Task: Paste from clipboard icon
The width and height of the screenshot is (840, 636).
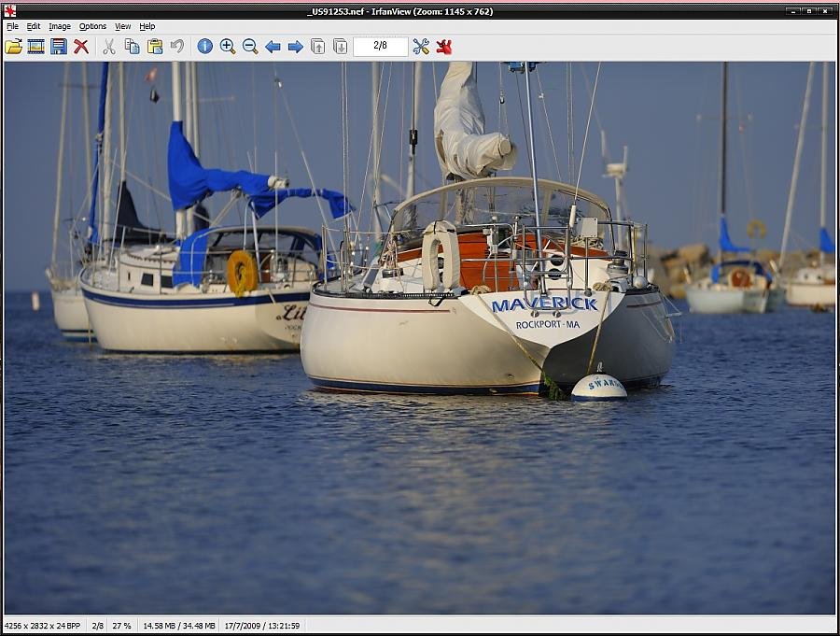Action: pyautogui.click(x=155, y=47)
